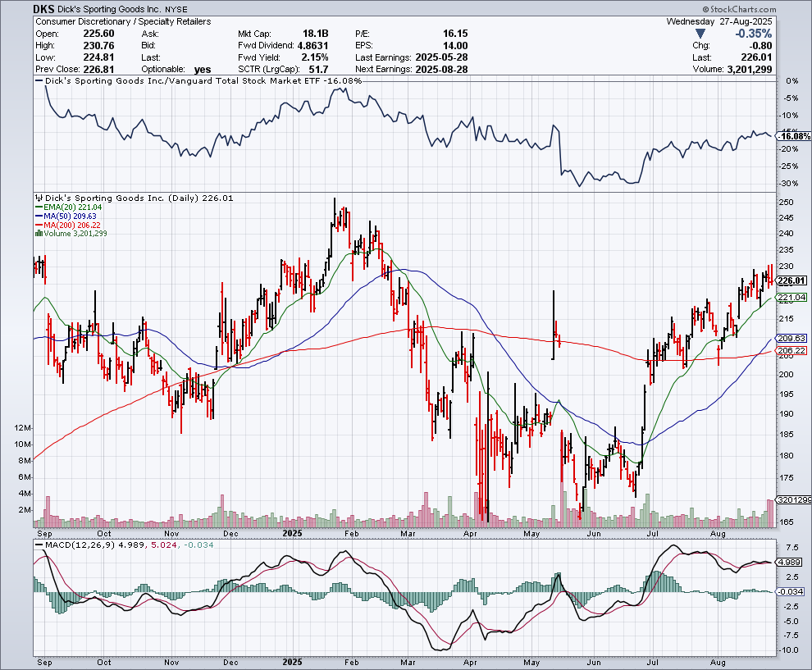The width and height of the screenshot is (812, 670).
Task: Click the red MA(200) line marker in the legend
Action: click(39, 226)
